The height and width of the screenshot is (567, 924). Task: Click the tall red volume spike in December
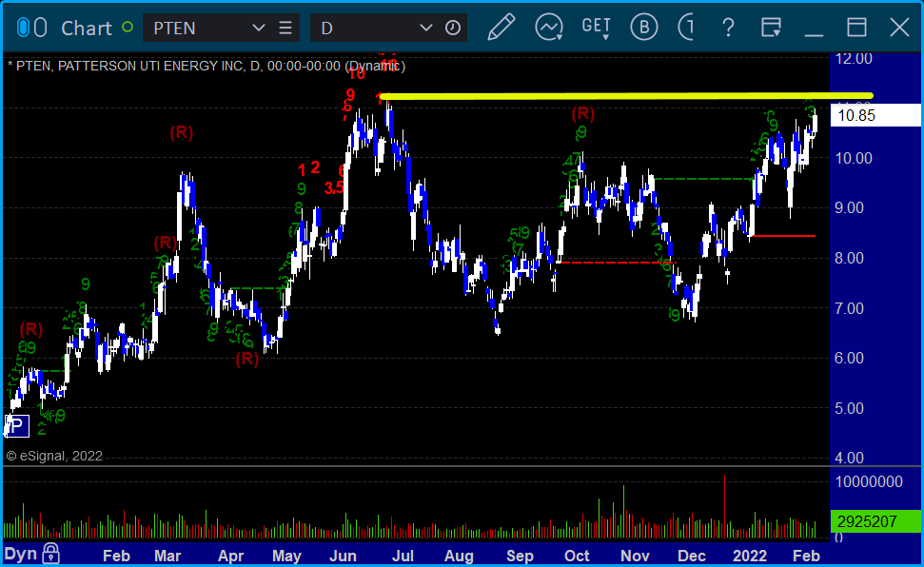pyautogui.click(x=724, y=506)
